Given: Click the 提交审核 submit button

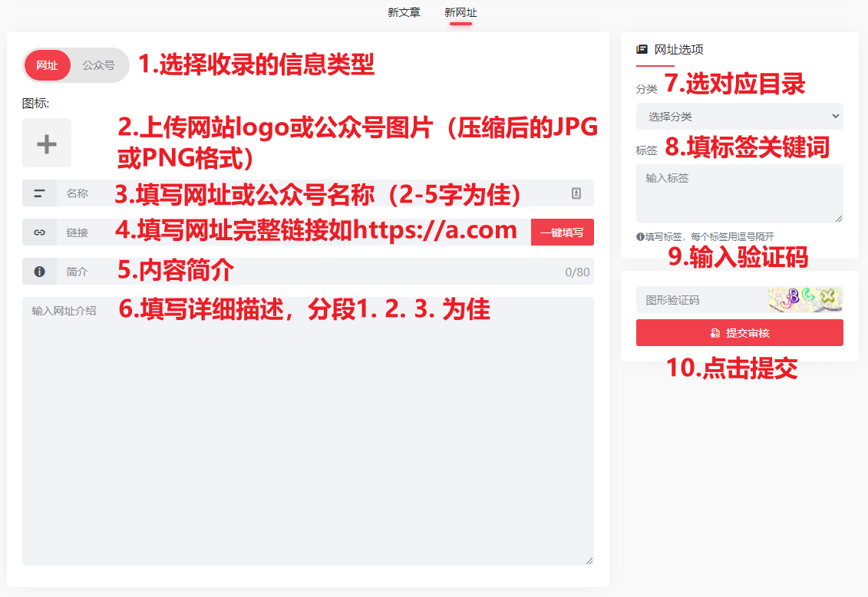Looking at the screenshot, I should 739,332.
